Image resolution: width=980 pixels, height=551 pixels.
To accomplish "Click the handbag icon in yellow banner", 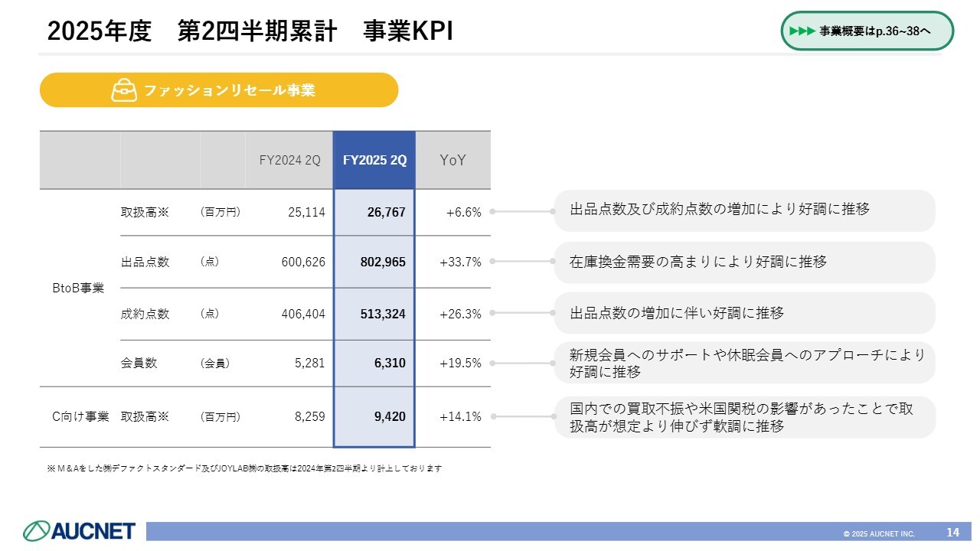I will point(124,90).
